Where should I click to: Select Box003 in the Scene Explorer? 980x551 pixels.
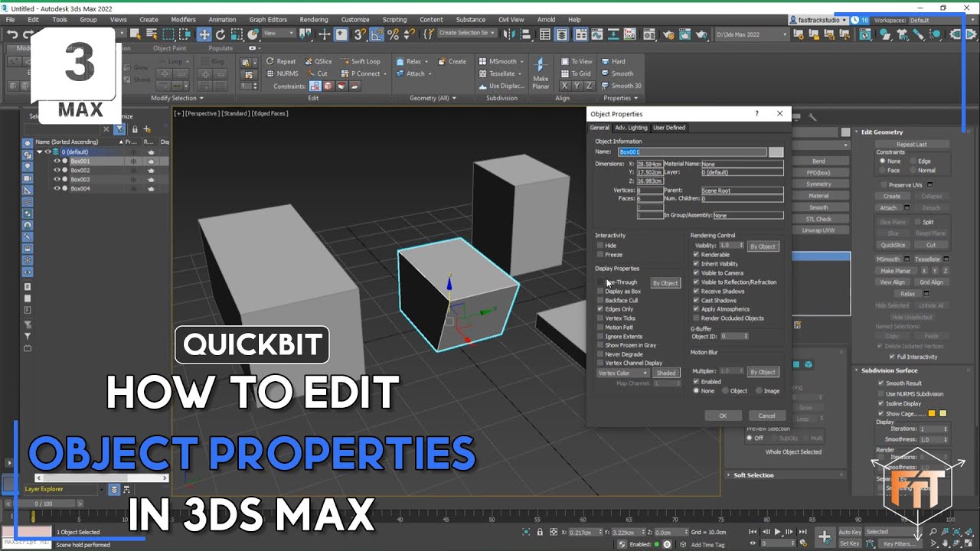(80, 180)
